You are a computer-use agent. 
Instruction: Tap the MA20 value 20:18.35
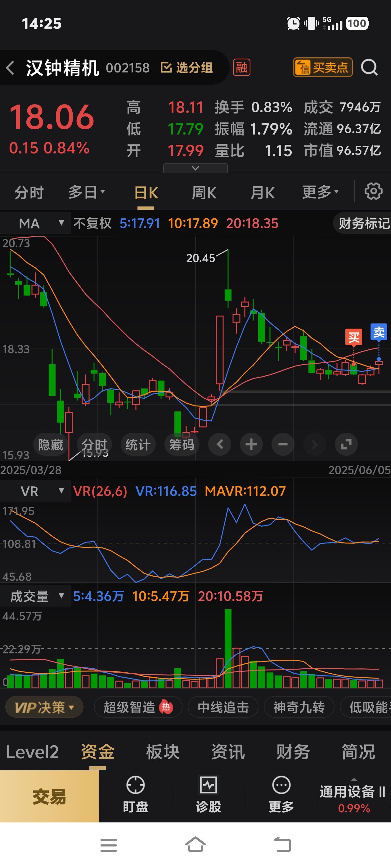(252, 223)
